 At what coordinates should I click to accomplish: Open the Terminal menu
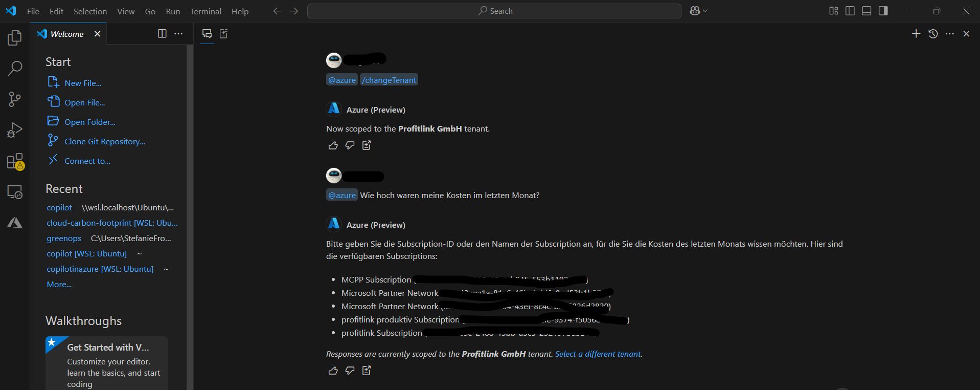pyautogui.click(x=206, y=11)
